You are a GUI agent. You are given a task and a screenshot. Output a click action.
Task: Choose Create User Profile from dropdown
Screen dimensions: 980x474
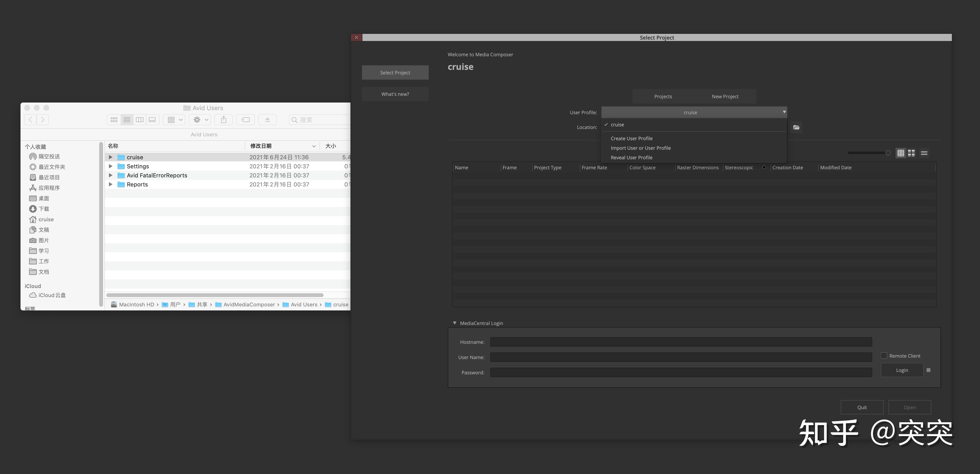(632, 139)
